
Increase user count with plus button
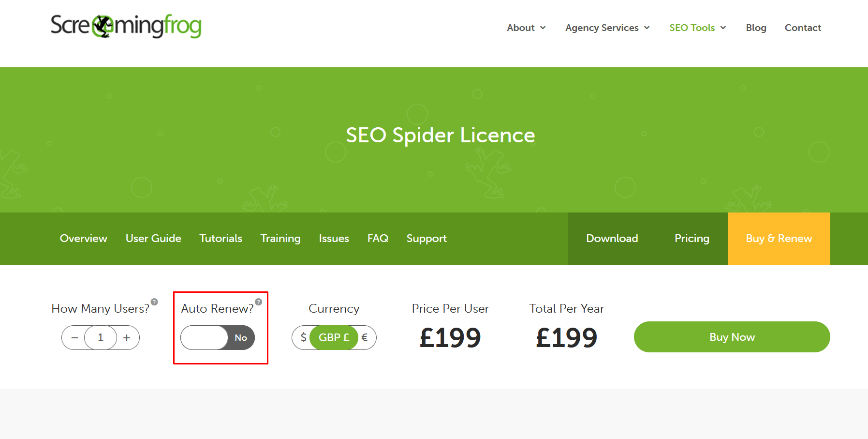point(127,338)
